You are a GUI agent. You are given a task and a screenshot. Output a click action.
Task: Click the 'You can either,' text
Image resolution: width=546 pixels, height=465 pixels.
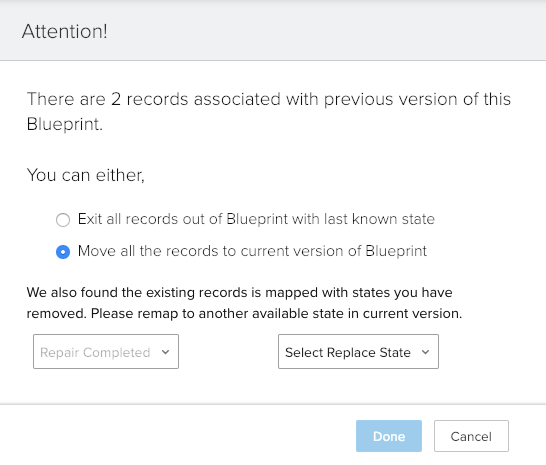[x=86, y=175]
